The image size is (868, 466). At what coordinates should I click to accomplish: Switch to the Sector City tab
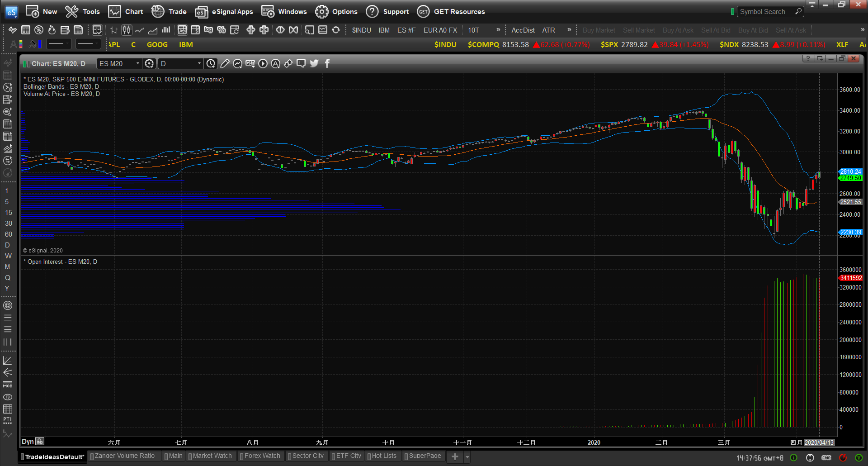point(306,456)
